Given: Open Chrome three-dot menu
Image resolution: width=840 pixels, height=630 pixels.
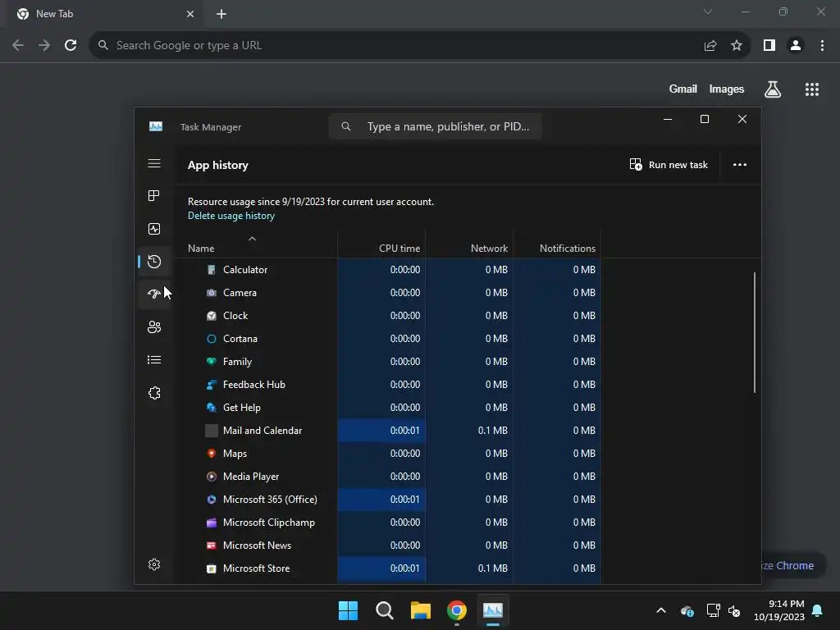Looking at the screenshot, I should click(822, 46).
